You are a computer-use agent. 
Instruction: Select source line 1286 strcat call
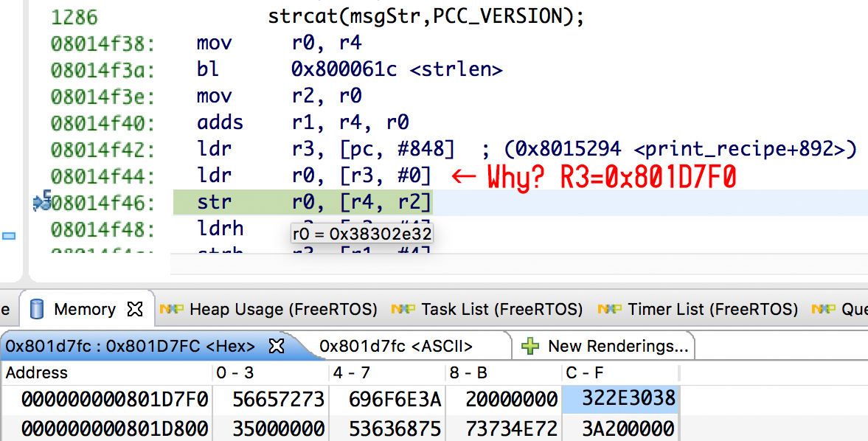point(426,17)
